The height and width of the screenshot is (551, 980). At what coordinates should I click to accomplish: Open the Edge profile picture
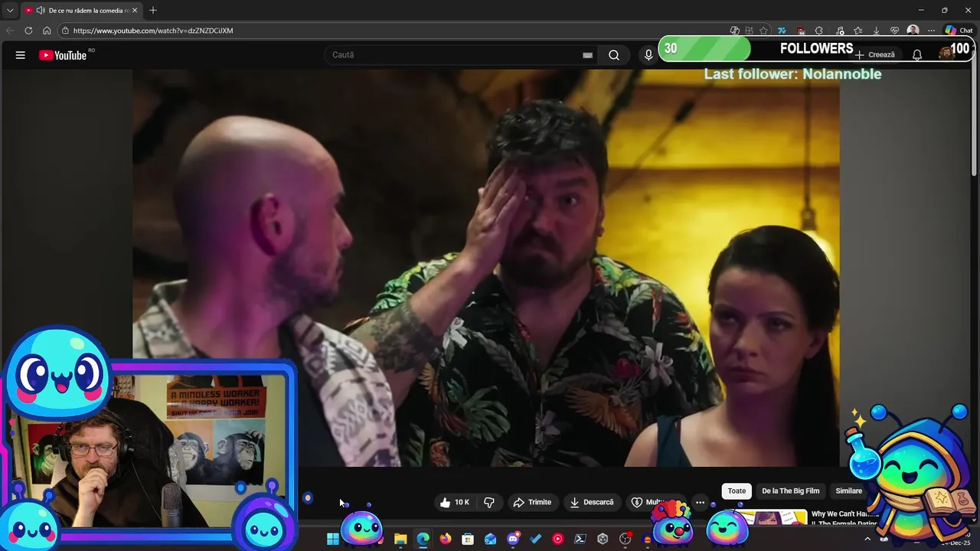click(x=913, y=31)
